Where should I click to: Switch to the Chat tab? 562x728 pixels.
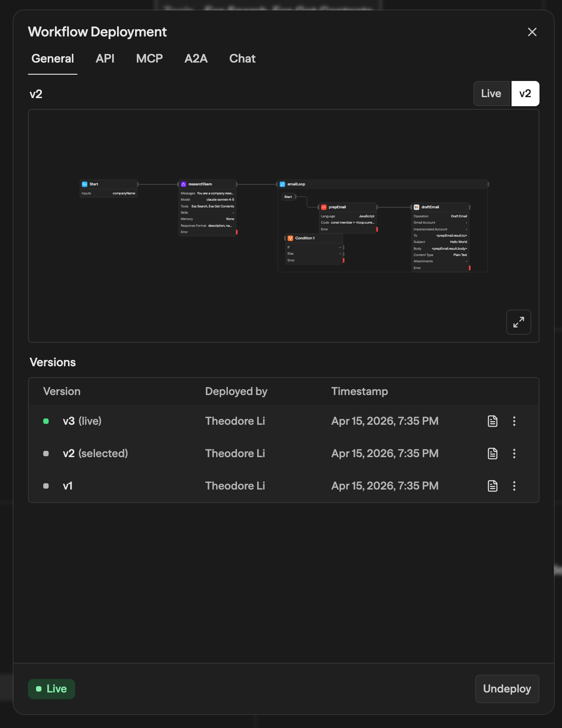[x=242, y=59]
